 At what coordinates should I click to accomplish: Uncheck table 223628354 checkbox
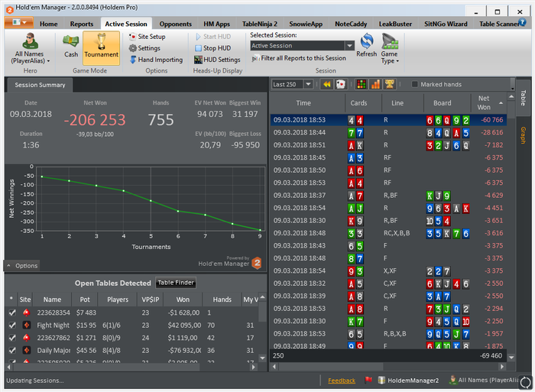(x=12, y=313)
